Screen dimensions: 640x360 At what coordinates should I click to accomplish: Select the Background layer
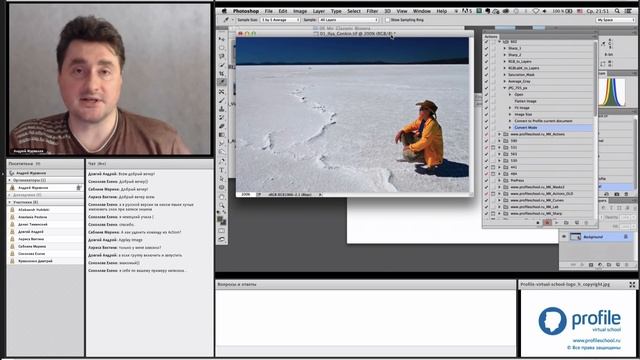(597, 237)
